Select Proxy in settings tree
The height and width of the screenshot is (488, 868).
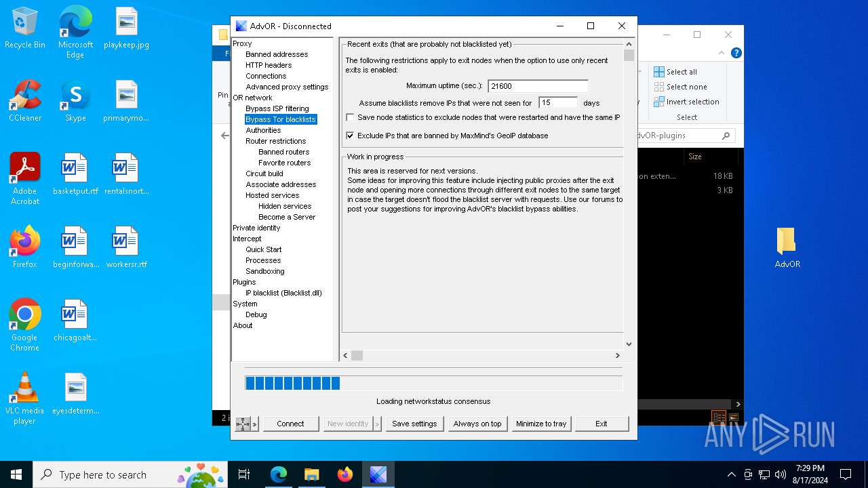pyautogui.click(x=242, y=43)
